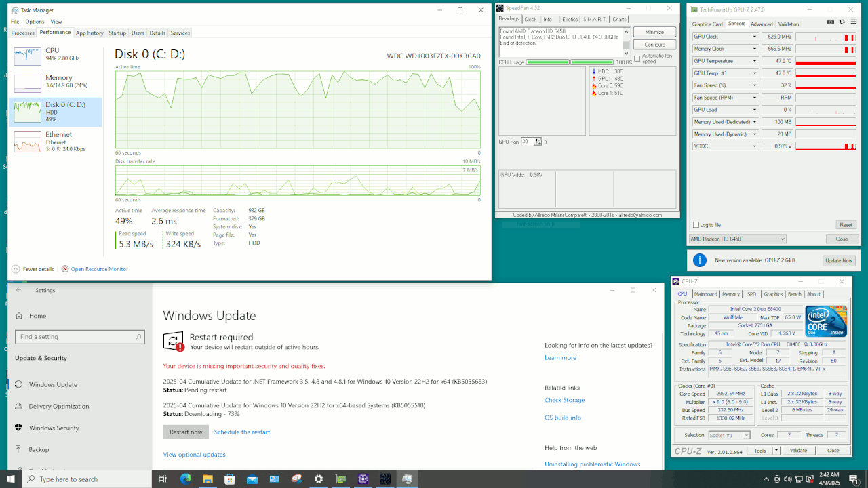Click the Check Storage link
The image size is (868, 488).
(564, 400)
